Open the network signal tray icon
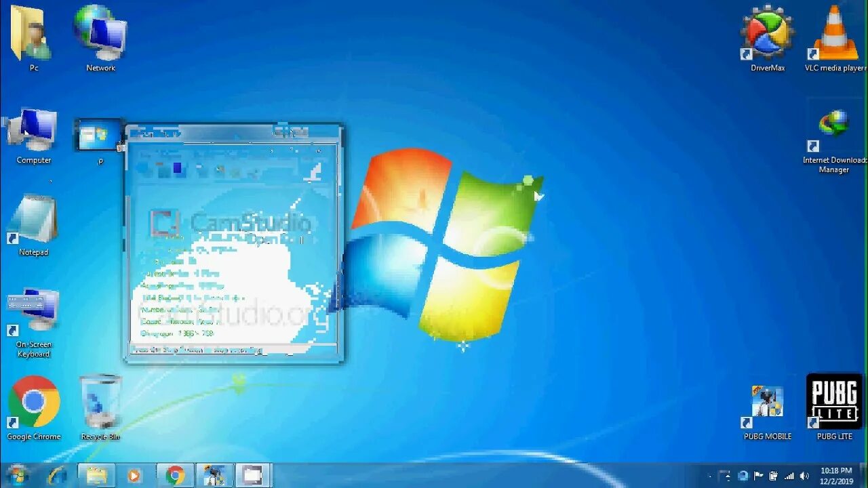868x488 pixels. (x=789, y=476)
